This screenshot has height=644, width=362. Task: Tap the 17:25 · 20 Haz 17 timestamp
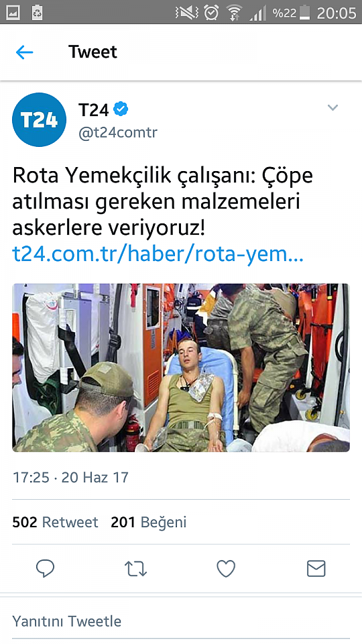(70, 477)
